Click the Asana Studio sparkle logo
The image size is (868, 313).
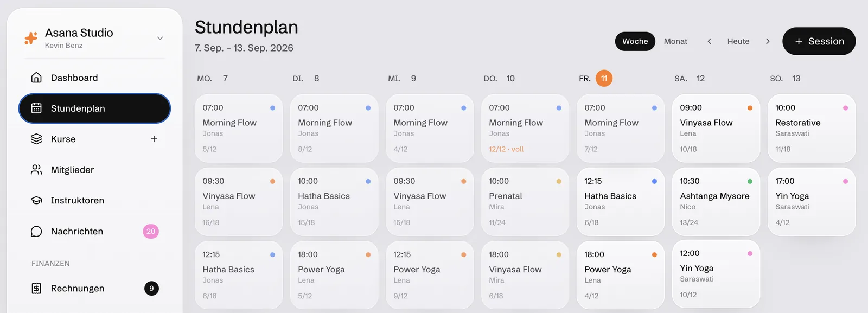click(x=31, y=38)
